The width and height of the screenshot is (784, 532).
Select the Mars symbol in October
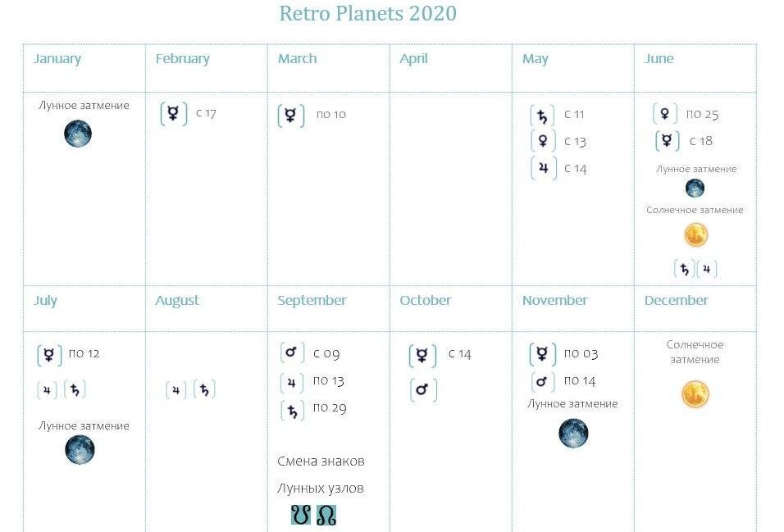click(x=423, y=389)
